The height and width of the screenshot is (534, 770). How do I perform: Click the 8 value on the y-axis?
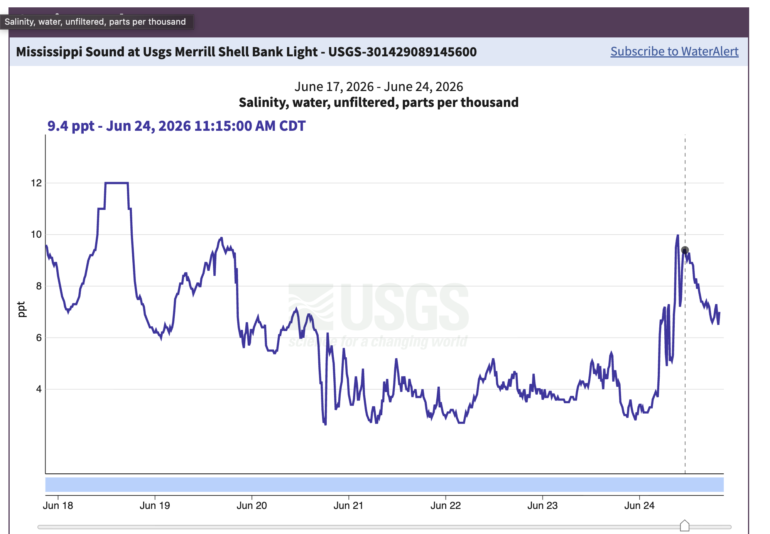point(39,286)
